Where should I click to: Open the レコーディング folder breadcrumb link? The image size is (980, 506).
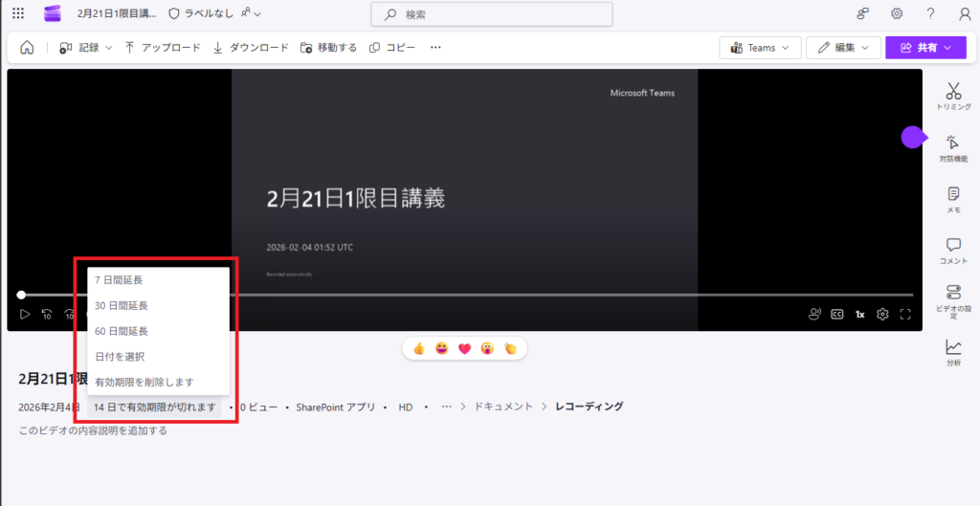coord(589,407)
